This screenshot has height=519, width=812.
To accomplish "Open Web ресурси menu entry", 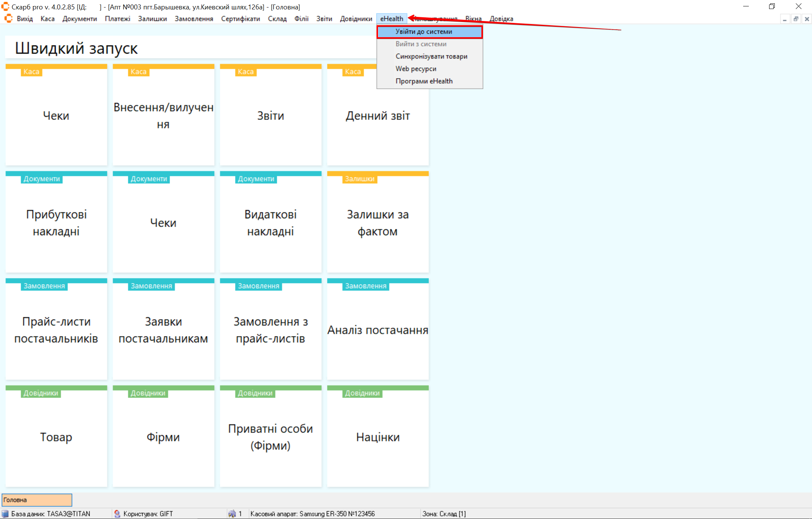I will coord(416,69).
